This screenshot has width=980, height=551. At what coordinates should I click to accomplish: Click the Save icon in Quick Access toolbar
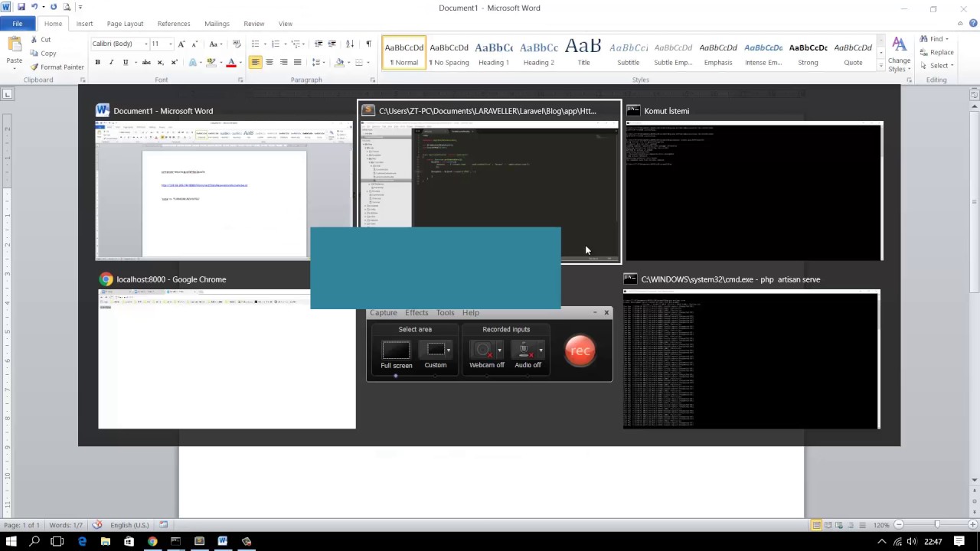21,7
